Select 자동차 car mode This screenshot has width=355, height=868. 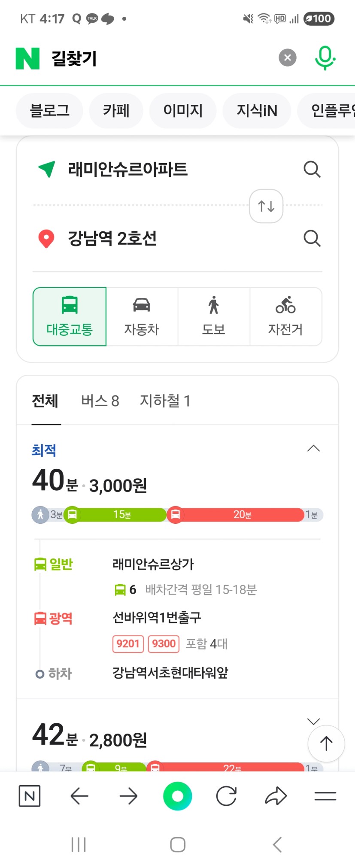142,316
